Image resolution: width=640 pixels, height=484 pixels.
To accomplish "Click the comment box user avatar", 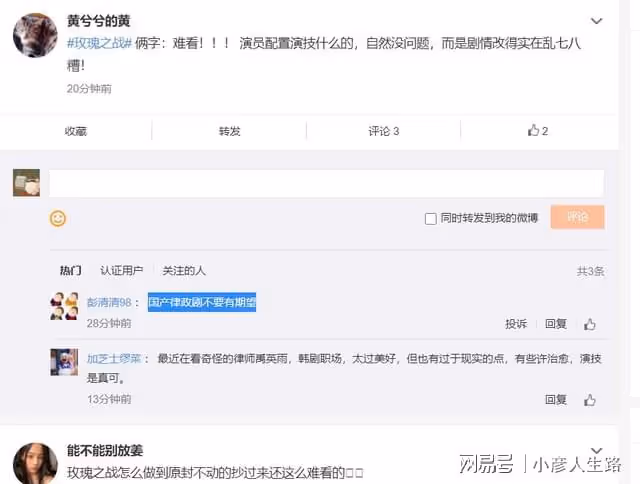I will [27, 183].
